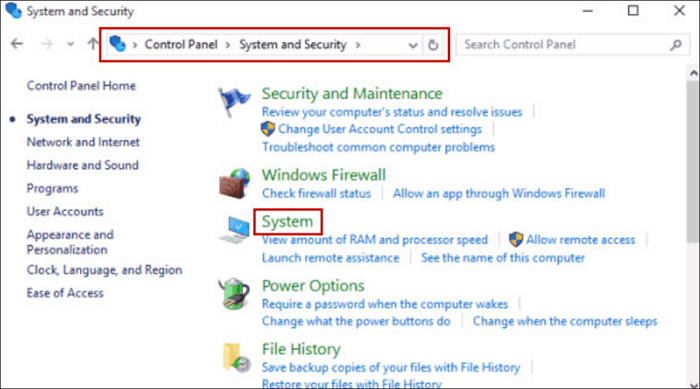Click the Search Control Panel field
The width and height of the screenshot is (700, 389).
565,45
